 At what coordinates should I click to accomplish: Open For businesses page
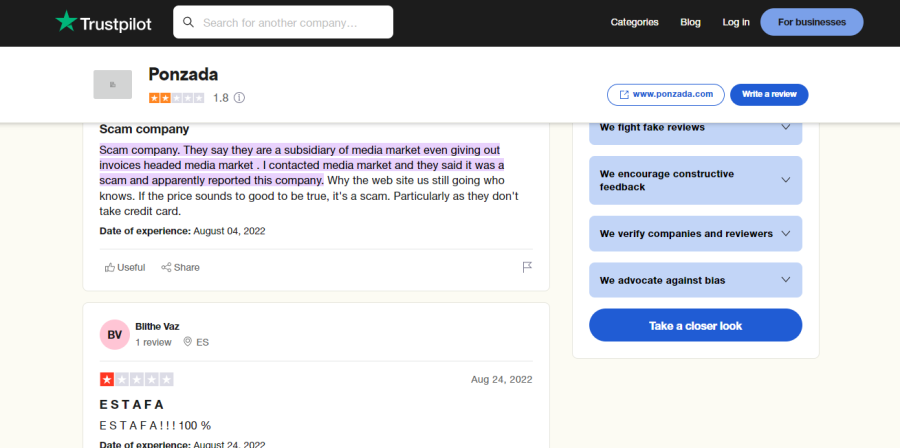(x=812, y=22)
